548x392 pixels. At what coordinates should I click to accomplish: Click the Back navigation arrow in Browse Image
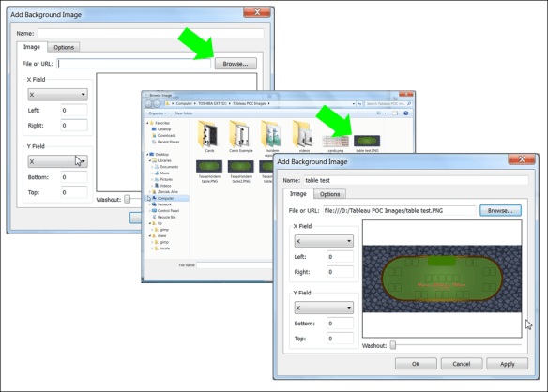click(148, 104)
